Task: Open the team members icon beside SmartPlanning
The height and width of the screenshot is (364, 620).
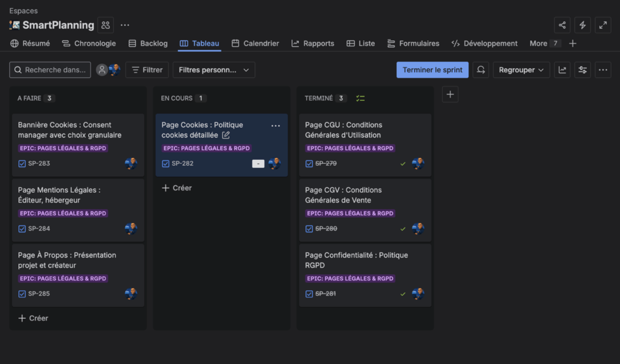Action: 106,25
